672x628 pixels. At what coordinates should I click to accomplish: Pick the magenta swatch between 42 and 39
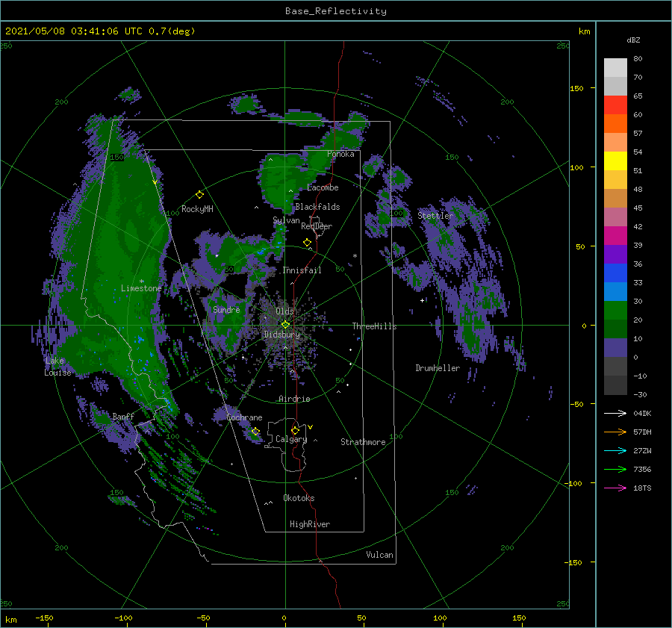coord(615,236)
